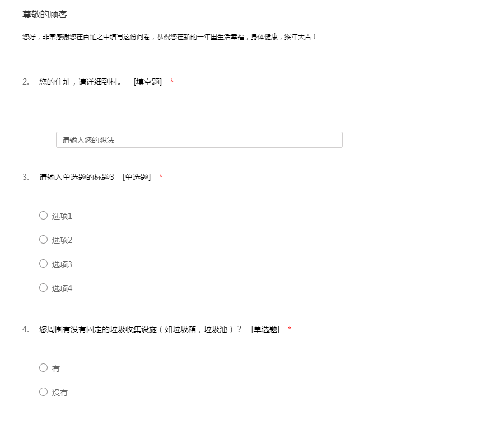504x448 pixels.
Task: Click the [填空题] type tag
Action: pos(148,82)
